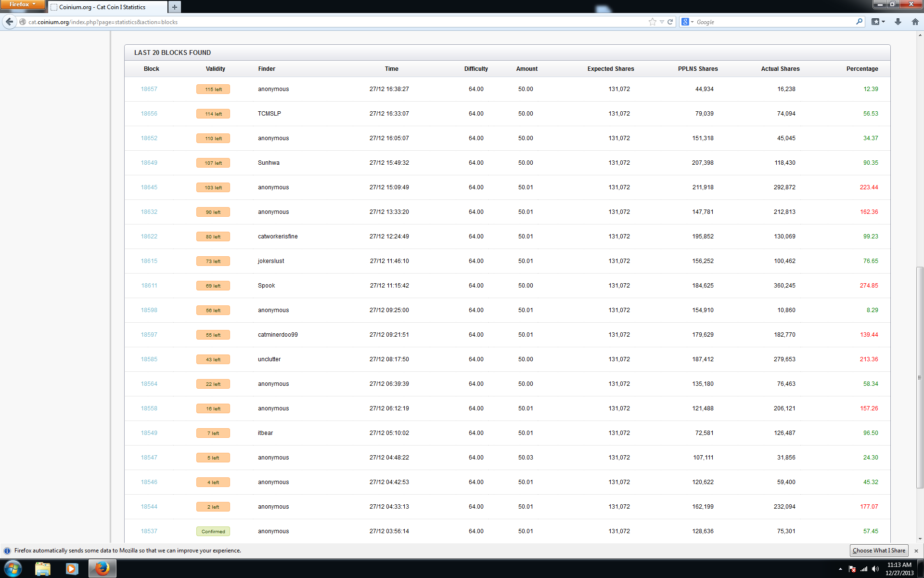Screen dimensions: 924x578
Task: Open block 18649 link
Action: click(x=149, y=163)
